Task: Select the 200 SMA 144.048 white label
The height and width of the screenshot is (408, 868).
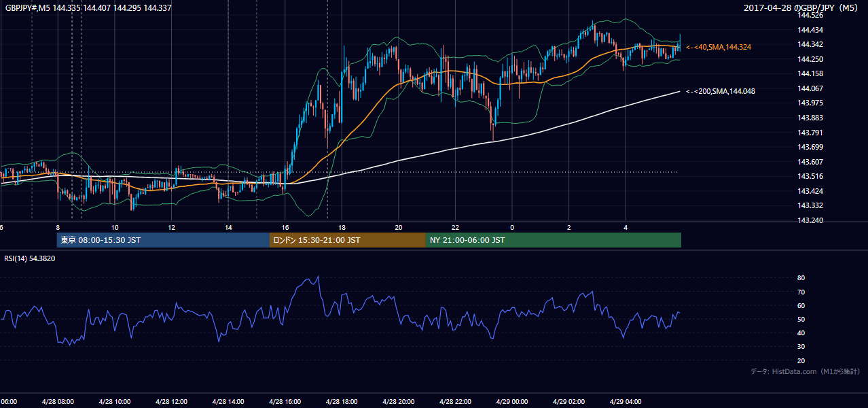Action: pyautogui.click(x=721, y=91)
